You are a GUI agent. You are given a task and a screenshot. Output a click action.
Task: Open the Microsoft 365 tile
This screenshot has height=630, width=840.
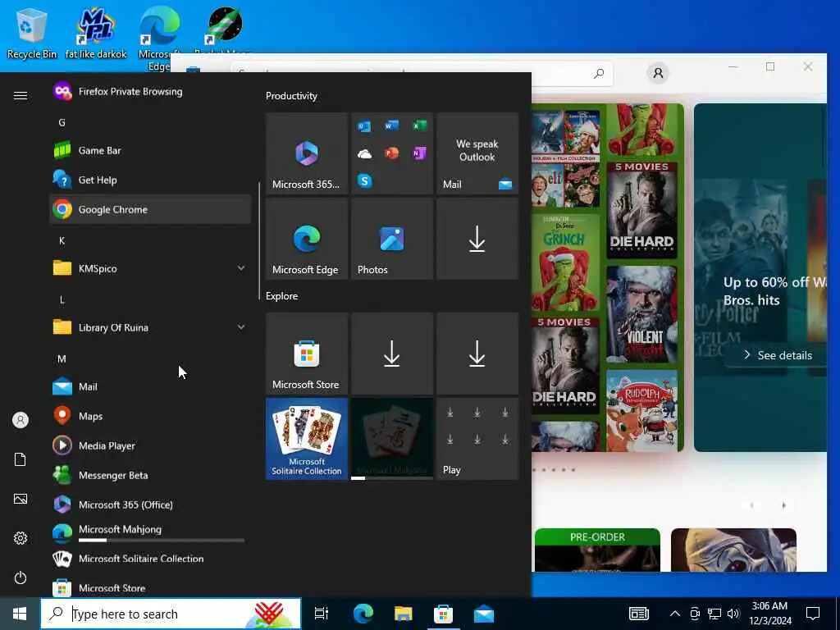coord(307,153)
